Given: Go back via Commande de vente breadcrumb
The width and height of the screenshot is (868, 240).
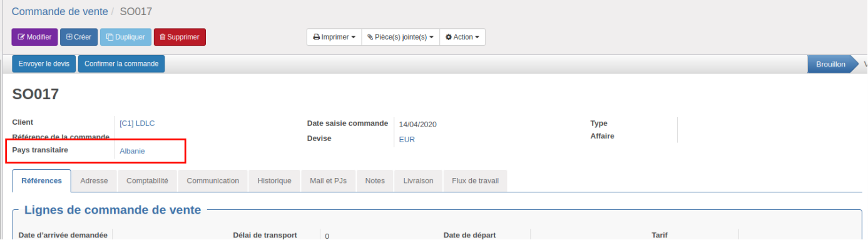Looking at the screenshot, I should [x=60, y=11].
